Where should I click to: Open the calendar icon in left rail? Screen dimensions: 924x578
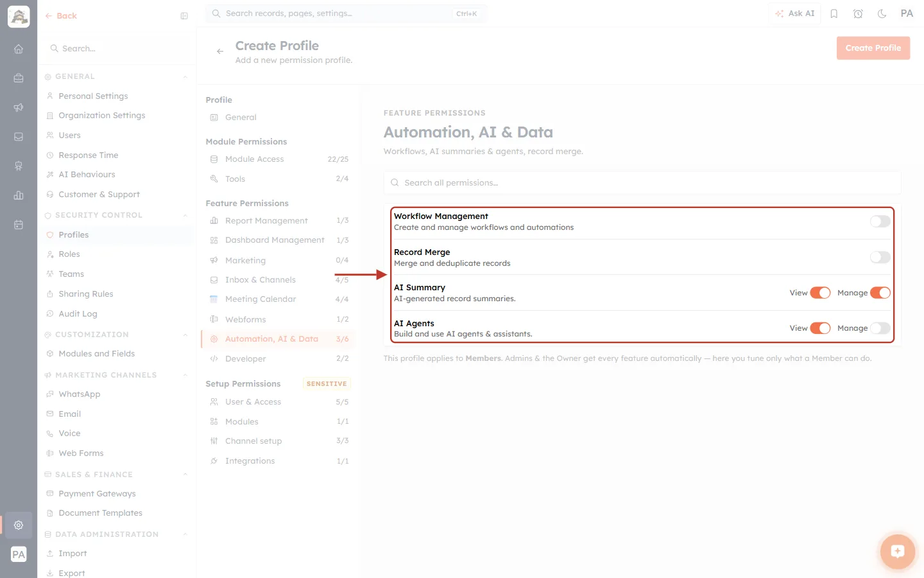point(19,225)
